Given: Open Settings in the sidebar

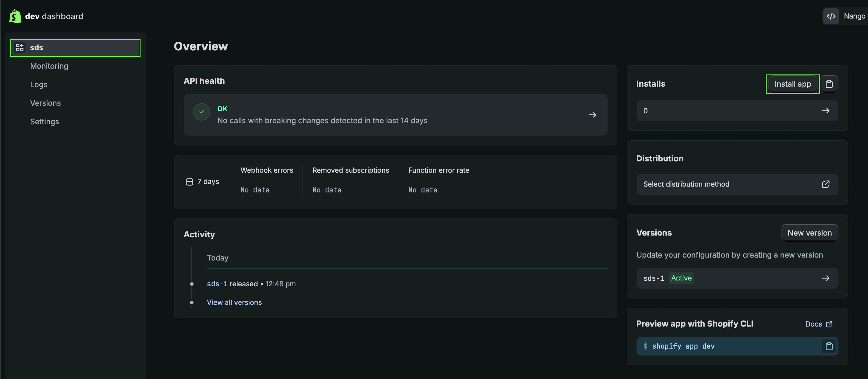Looking at the screenshot, I should [45, 122].
